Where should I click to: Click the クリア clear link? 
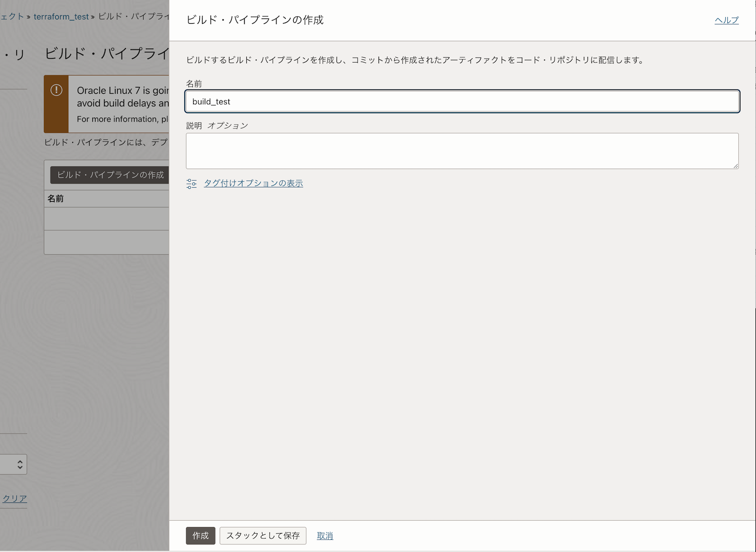[x=15, y=499]
